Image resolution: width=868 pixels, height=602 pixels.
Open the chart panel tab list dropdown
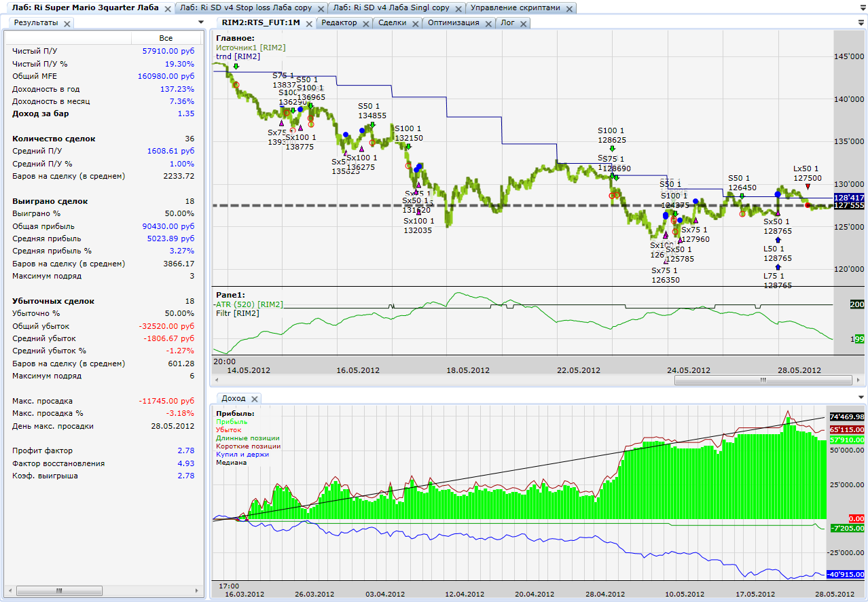(861, 22)
